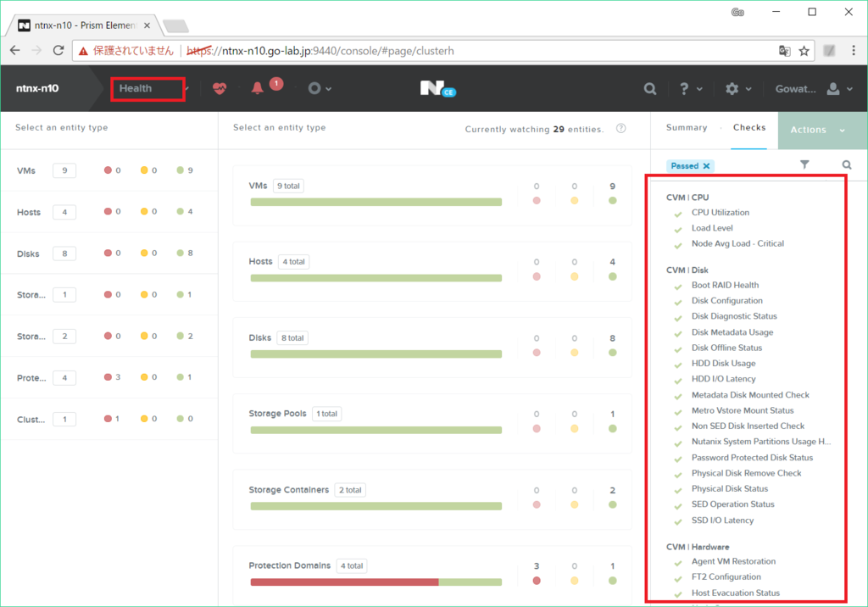Click the heart health status icon
Viewport: 868px width, 607px height.
(220, 89)
